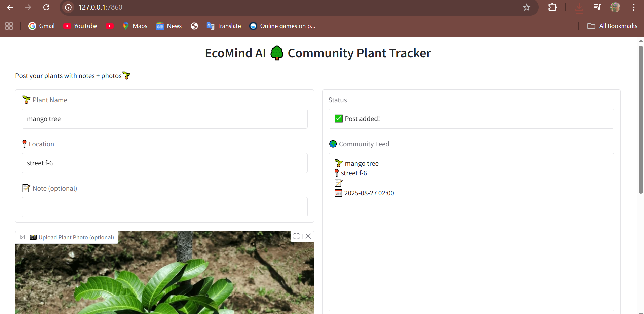Open the YouTube bookmark labeled YouTube
Viewport: 644px width, 314px height.
click(x=80, y=26)
